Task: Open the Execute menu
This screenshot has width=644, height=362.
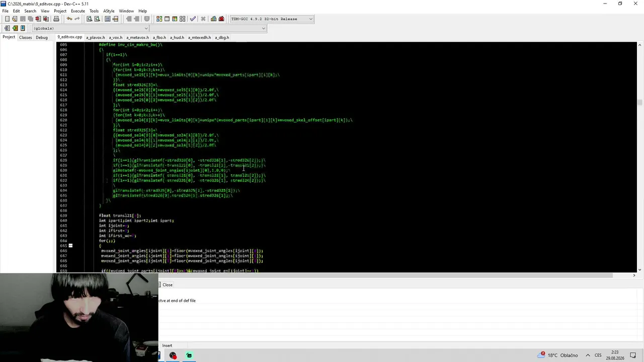Action: (x=78, y=11)
